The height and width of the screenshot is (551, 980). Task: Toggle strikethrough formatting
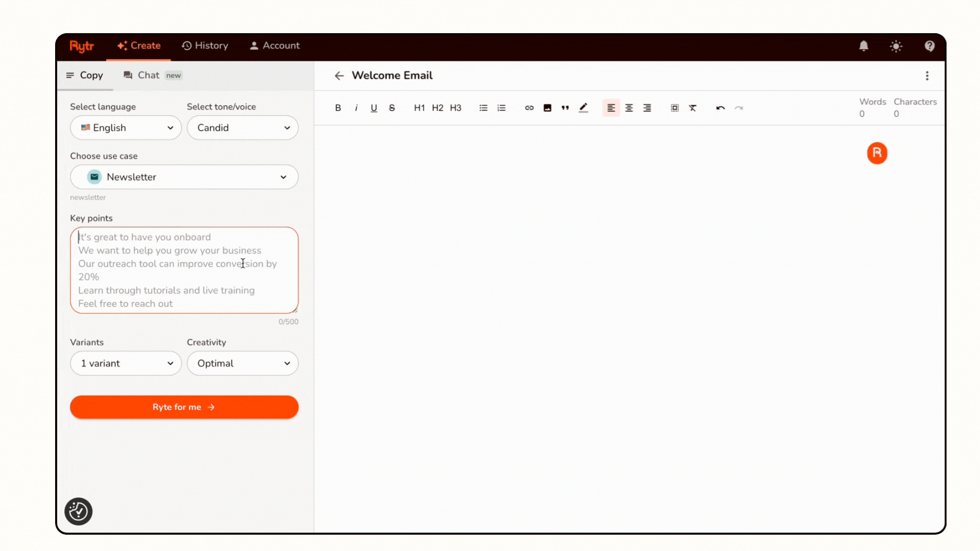[391, 108]
